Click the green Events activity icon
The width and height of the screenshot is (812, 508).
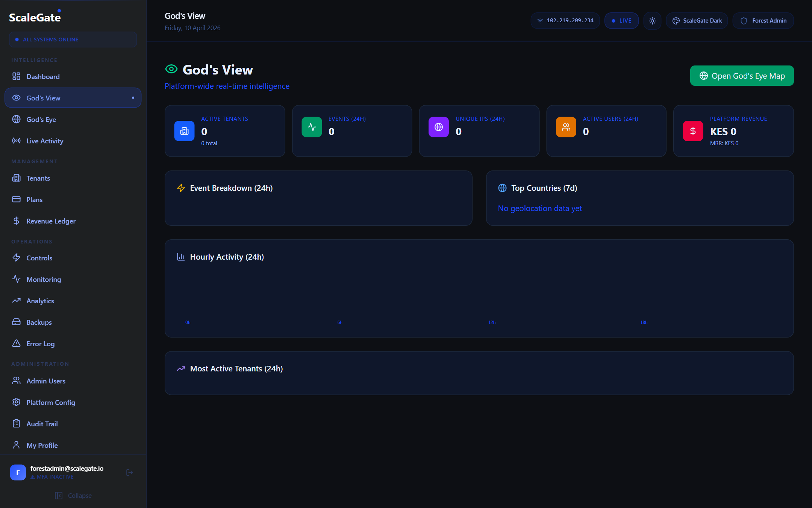point(312,127)
